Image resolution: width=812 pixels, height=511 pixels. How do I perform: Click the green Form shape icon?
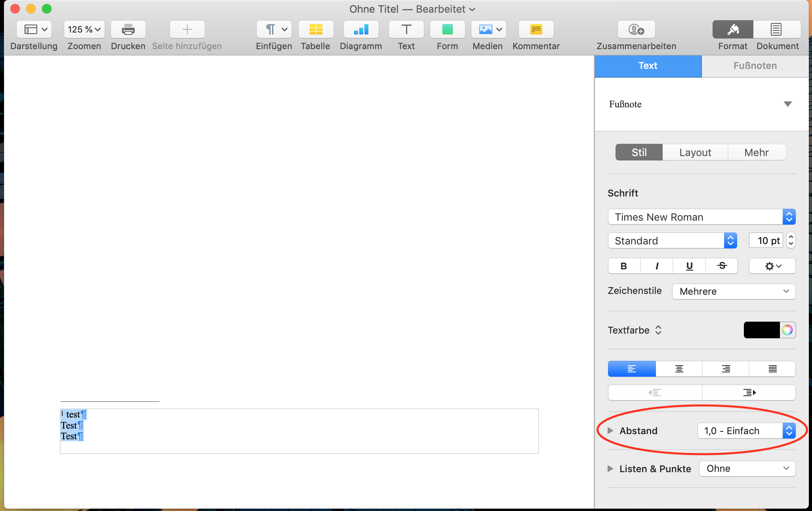coord(447,30)
